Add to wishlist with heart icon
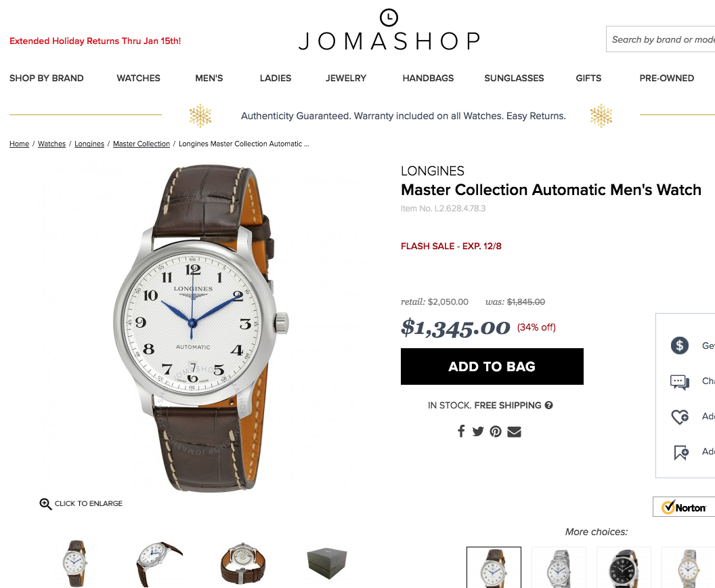 click(679, 417)
